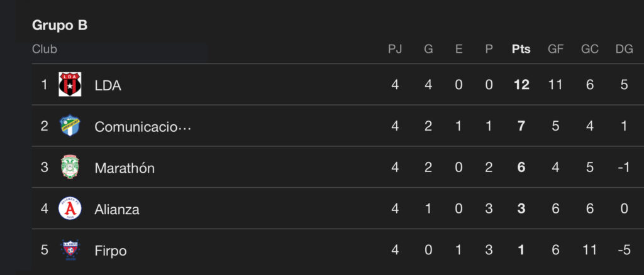Open the LDA team name link
Image resolution: width=644 pixels, height=275 pixels.
(108, 85)
